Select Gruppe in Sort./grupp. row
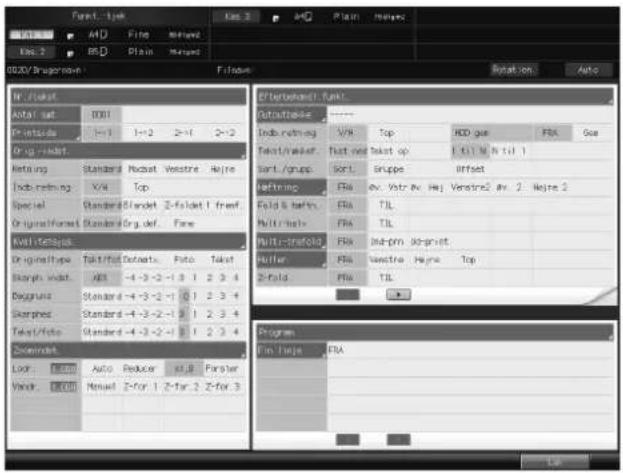This screenshot has width=623, height=473. [388, 169]
